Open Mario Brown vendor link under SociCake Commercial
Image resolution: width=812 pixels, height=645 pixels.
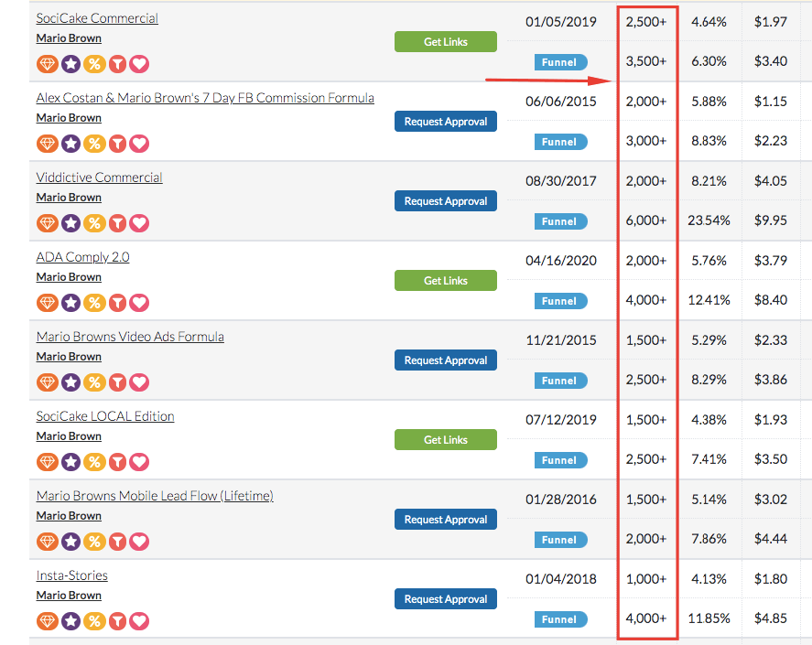[69, 38]
